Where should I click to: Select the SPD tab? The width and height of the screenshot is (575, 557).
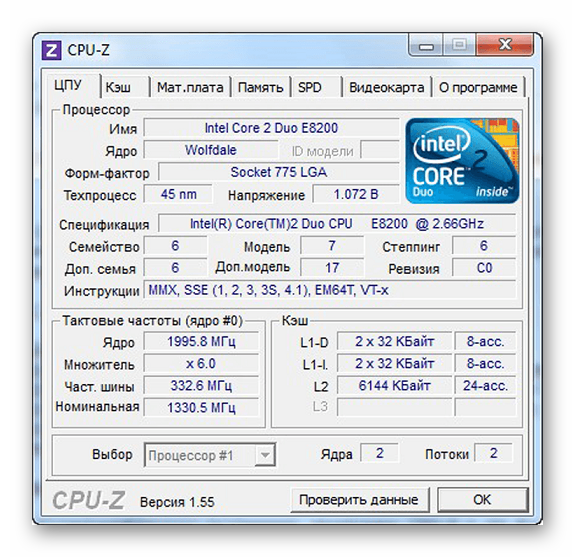(x=316, y=87)
